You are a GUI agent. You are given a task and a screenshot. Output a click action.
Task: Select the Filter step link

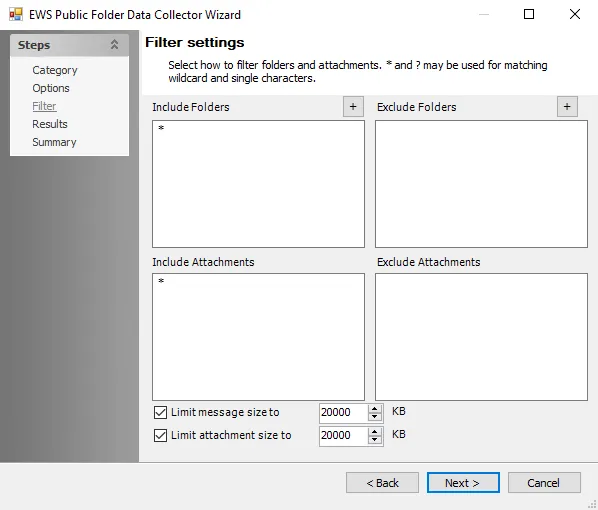(44, 106)
